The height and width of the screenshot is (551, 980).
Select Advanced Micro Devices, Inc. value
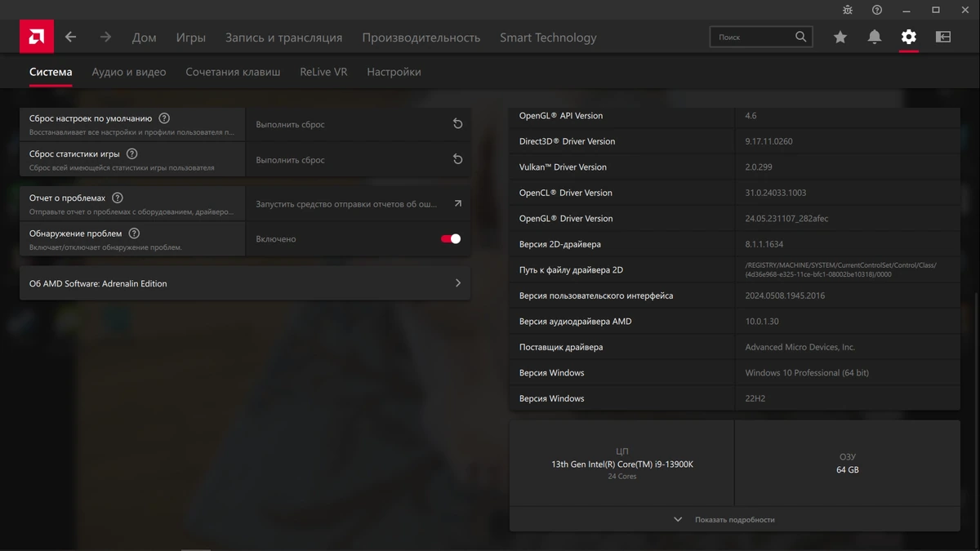coord(800,347)
